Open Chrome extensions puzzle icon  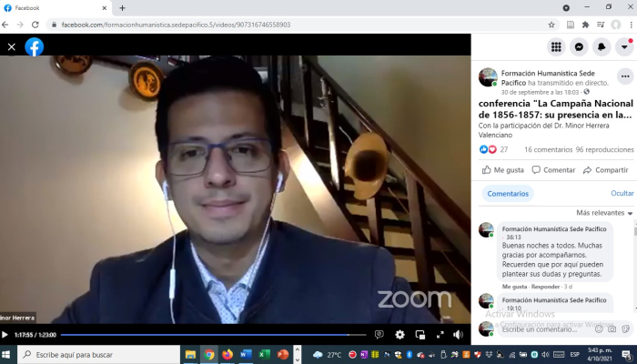(x=585, y=25)
